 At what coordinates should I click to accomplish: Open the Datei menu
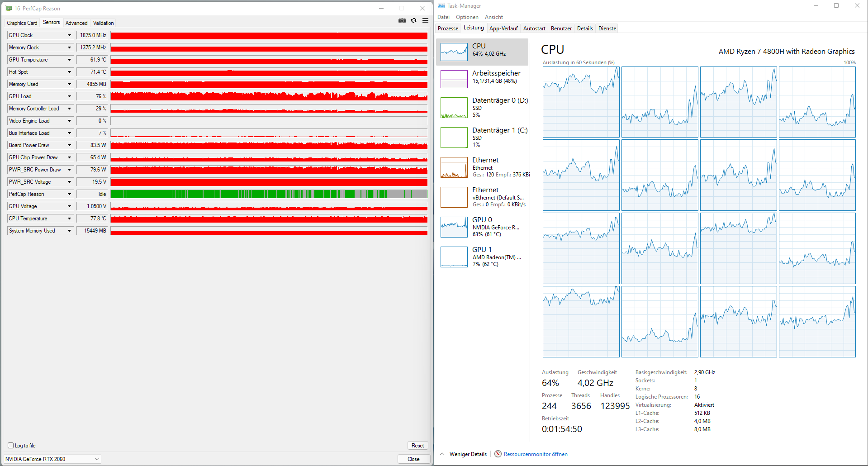(x=443, y=17)
